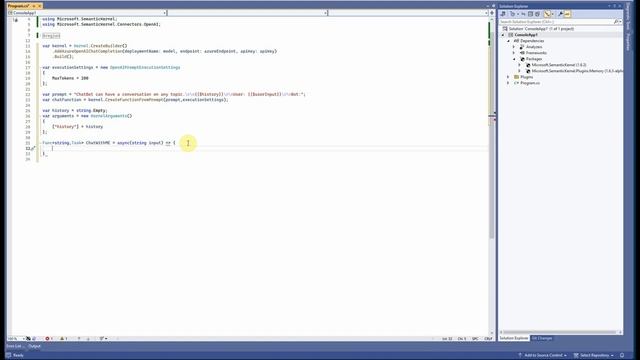Click the CRLF line ending indicator
Viewport: 640px width, 360px height.
click(488, 339)
